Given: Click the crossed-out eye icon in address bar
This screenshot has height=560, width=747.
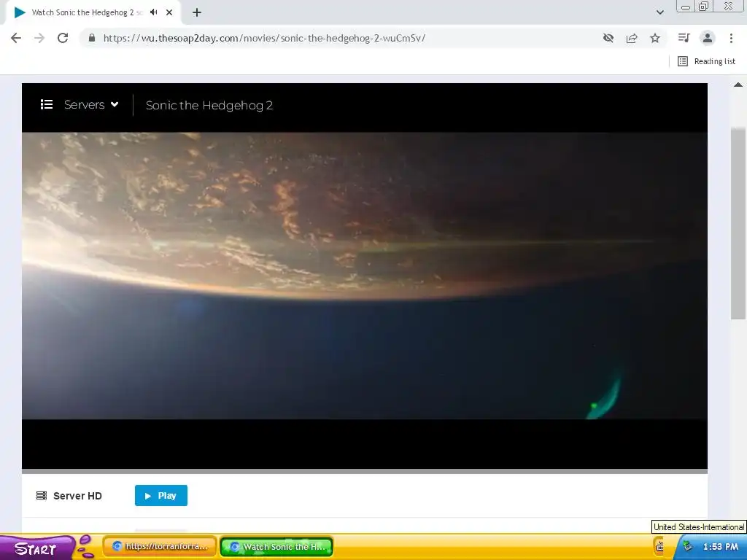Looking at the screenshot, I should pos(608,38).
